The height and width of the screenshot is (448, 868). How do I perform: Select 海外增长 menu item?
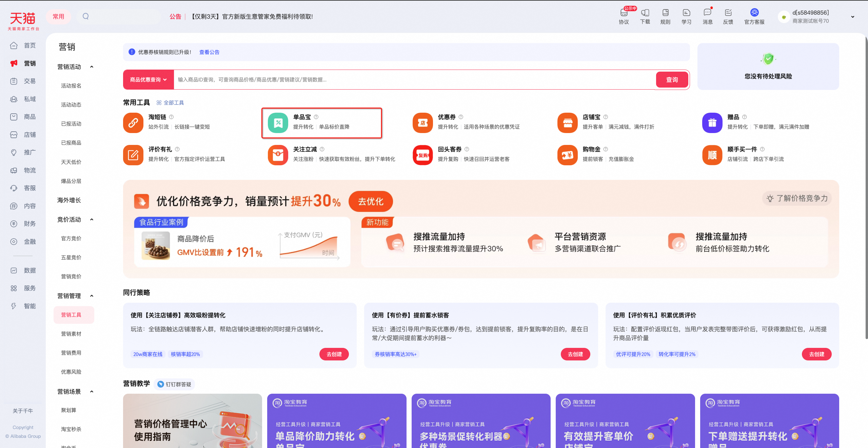point(69,200)
